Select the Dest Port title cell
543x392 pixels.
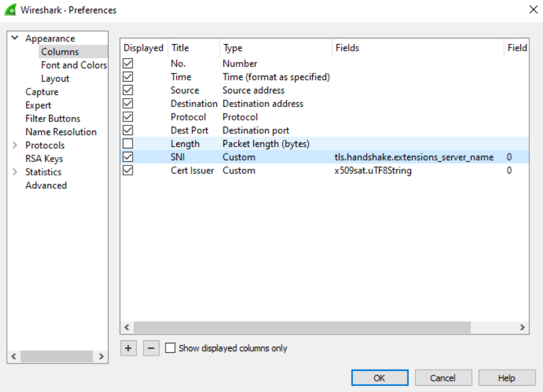click(190, 130)
